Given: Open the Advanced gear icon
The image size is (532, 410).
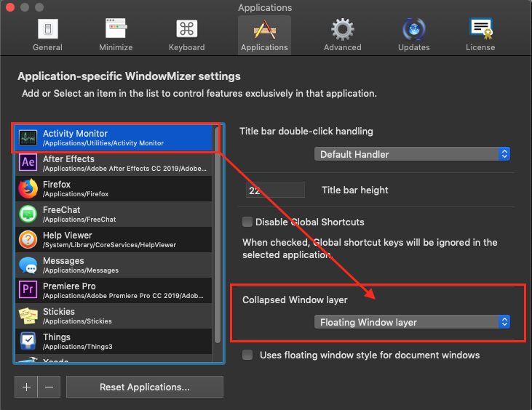Looking at the screenshot, I should 343,29.
